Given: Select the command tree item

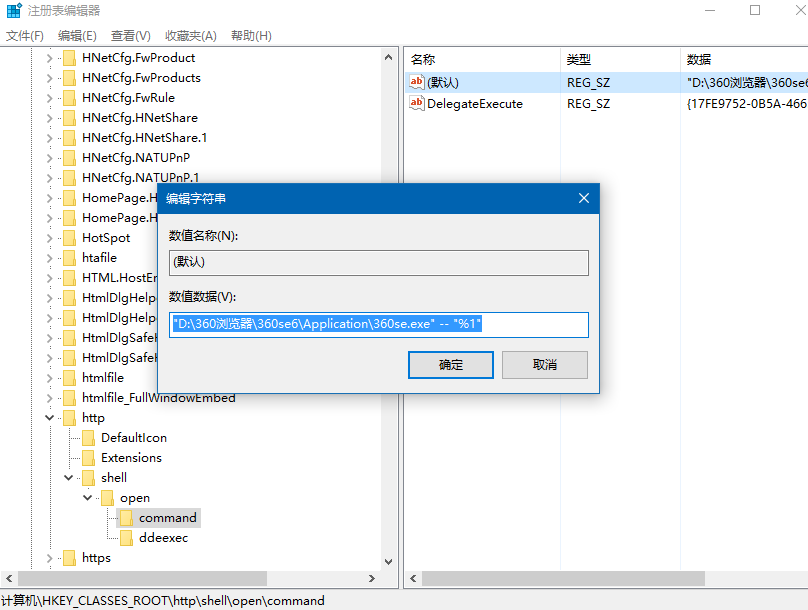Looking at the screenshot, I should point(167,518).
